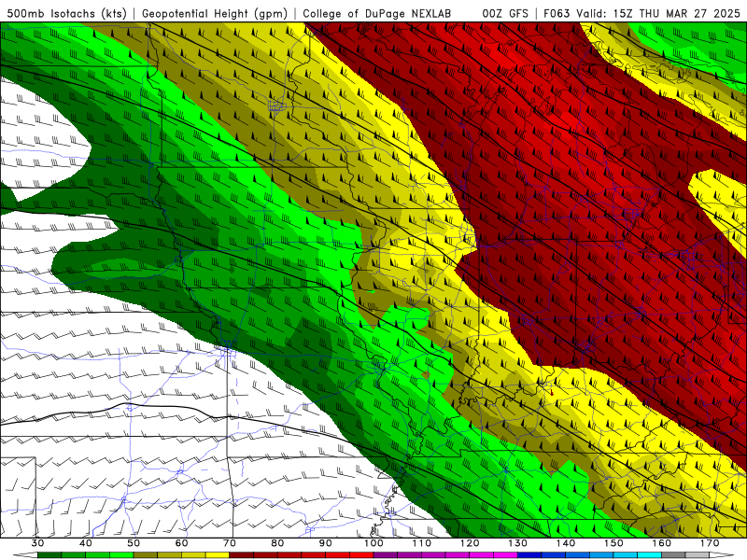The height and width of the screenshot is (560, 747).
Task: Click the "500mb Isotachs (kts)" title text
Action: click(66, 13)
